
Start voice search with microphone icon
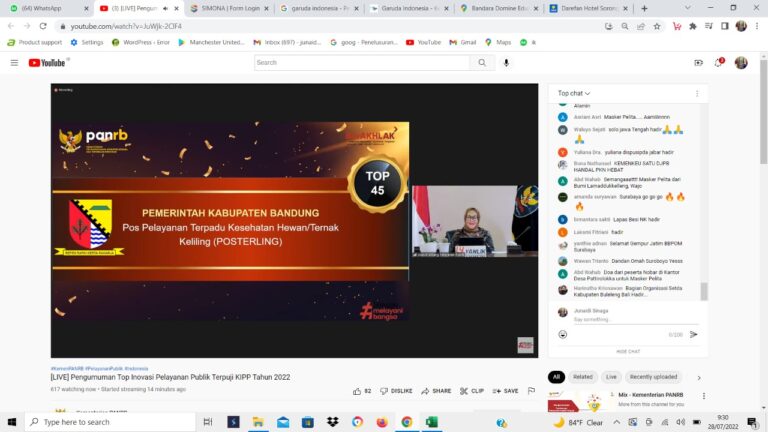tap(506, 63)
